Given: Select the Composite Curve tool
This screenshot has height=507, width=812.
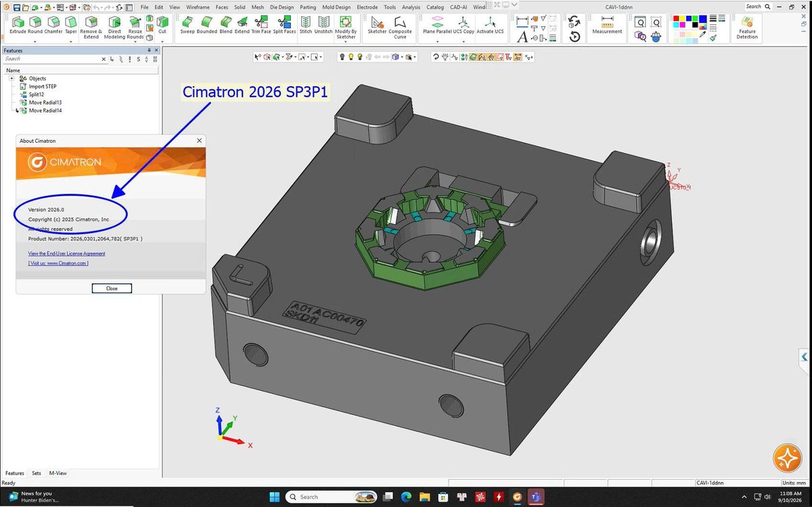Looking at the screenshot, I should [401, 28].
